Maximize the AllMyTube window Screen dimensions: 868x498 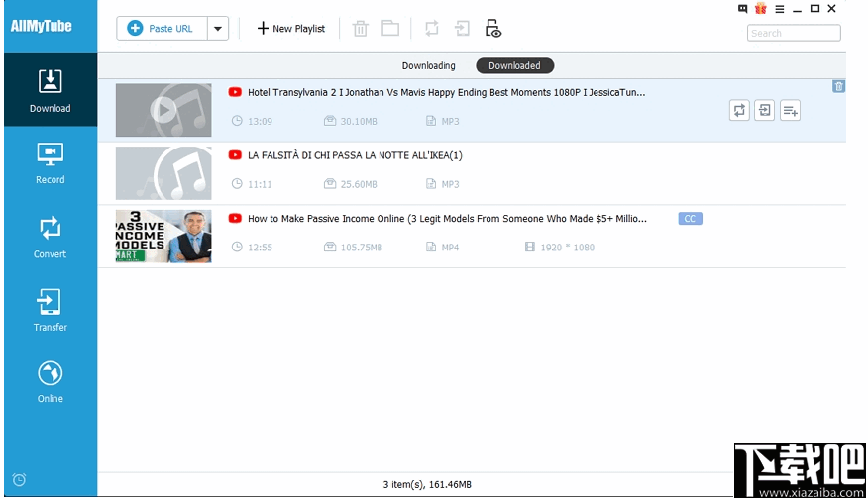[814, 8]
